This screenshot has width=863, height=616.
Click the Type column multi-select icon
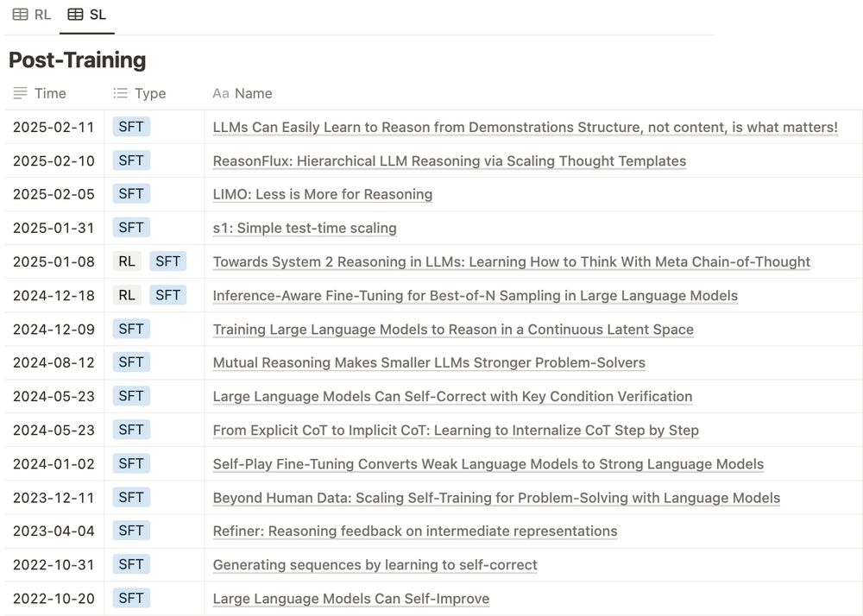(121, 93)
